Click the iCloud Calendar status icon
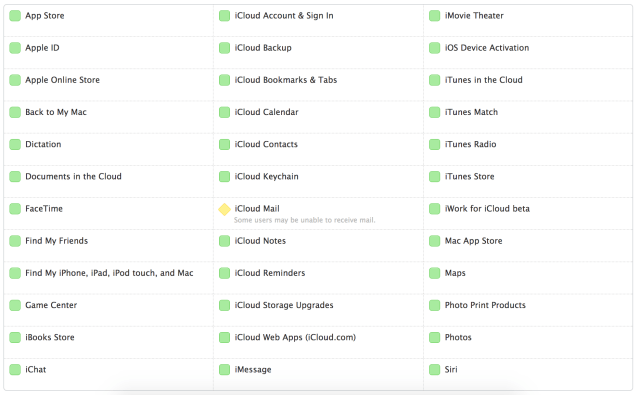 pyautogui.click(x=224, y=112)
